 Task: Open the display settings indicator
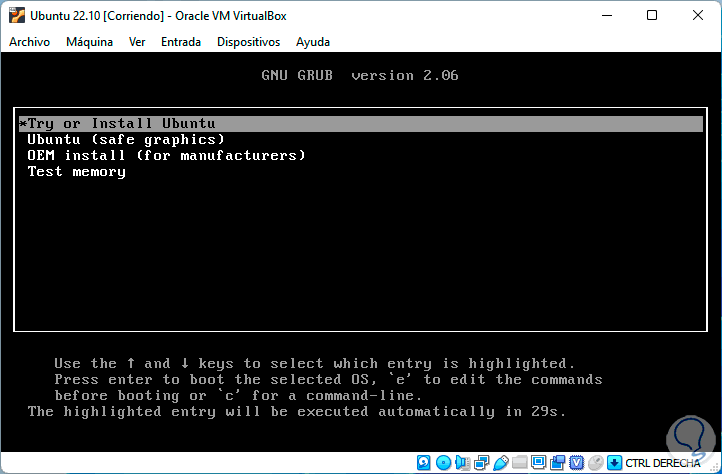click(538, 462)
